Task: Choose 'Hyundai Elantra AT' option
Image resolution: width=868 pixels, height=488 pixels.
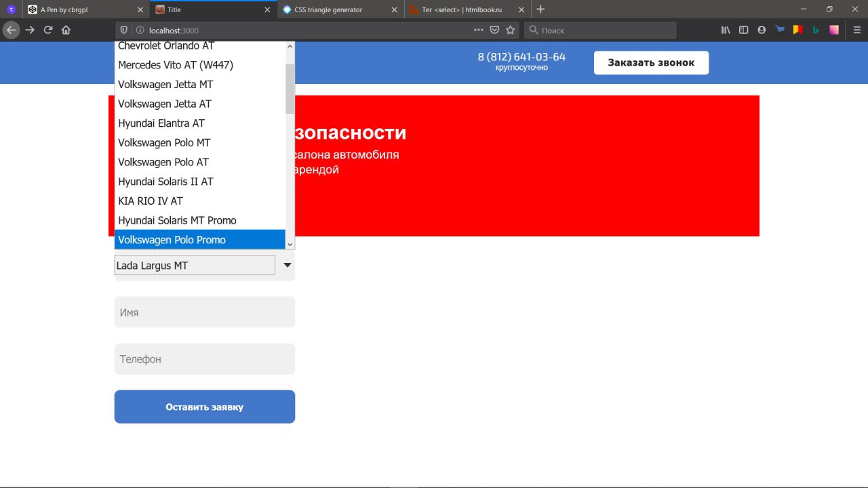Action: pyautogui.click(x=200, y=123)
